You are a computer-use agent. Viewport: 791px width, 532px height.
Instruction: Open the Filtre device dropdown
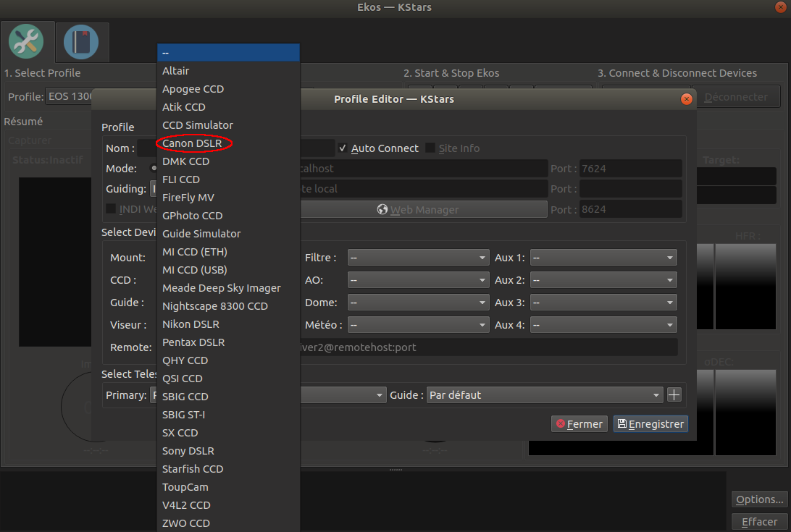tap(418, 258)
